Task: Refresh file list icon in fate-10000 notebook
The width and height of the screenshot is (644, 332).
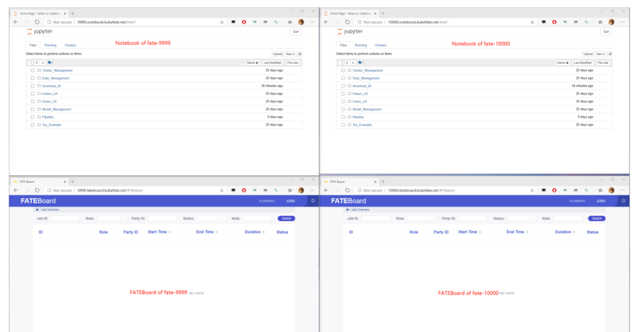Action: pyautogui.click(x=611, y=54)
